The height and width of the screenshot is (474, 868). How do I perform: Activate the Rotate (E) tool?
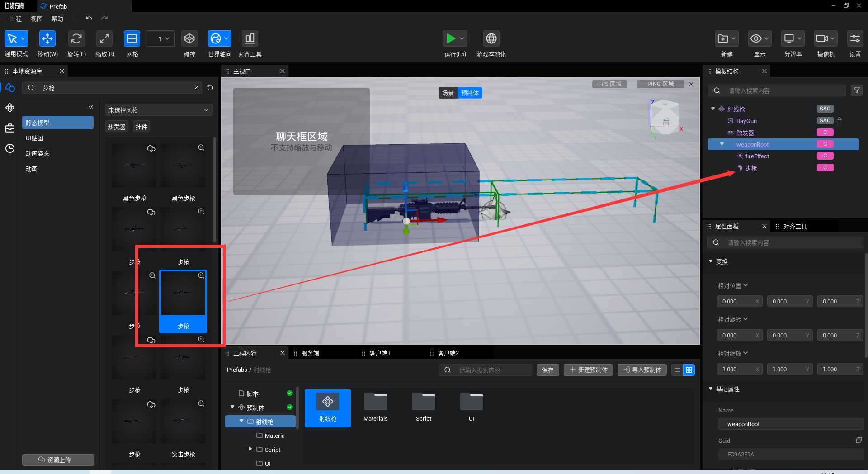(76, 39)
